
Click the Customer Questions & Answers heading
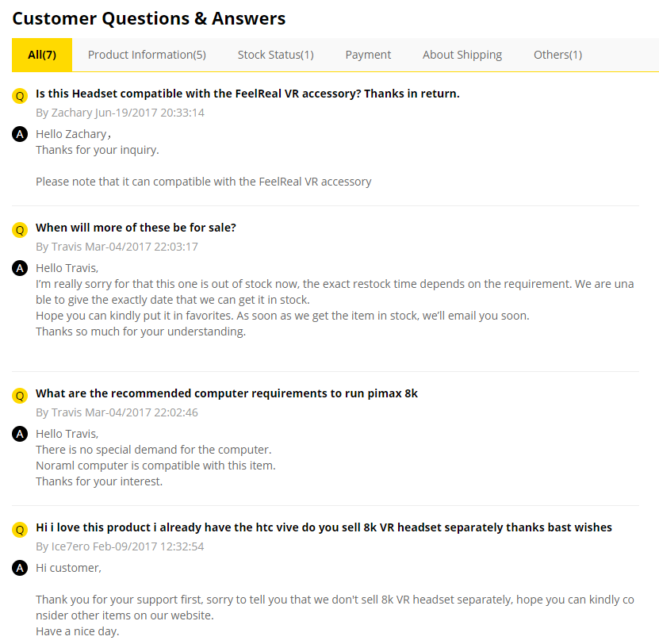pyautogui.click(x=149, y=18)
